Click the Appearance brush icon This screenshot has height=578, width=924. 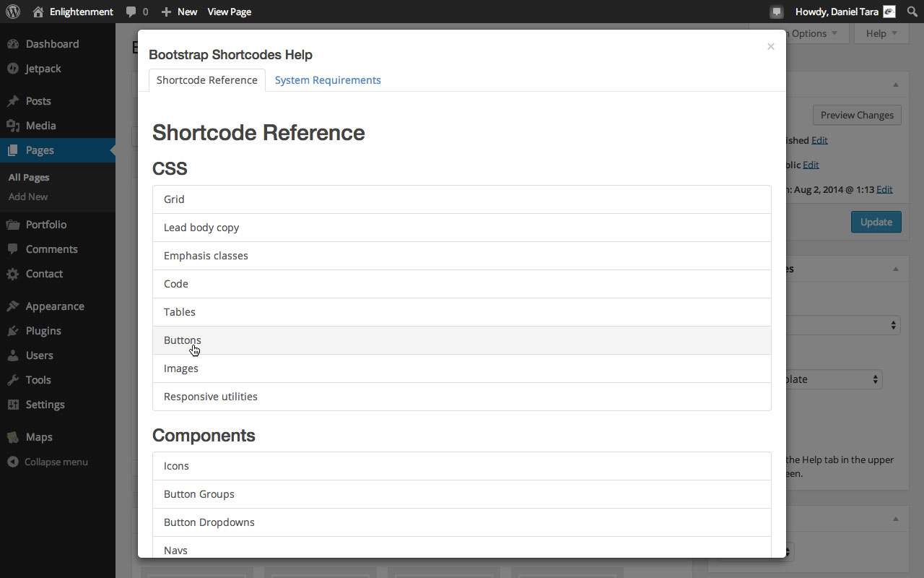pyautogui.click(x=13, y=306)
